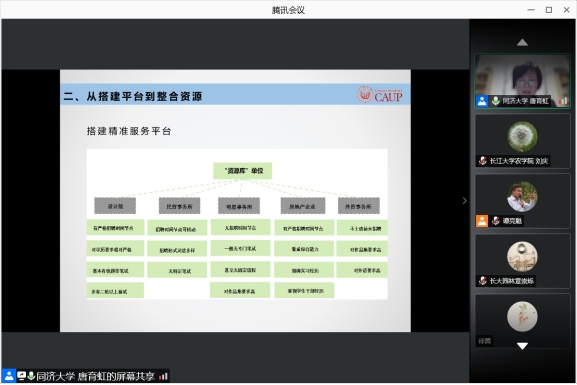Click the blue person icon in the bottom-left bar
This screenshot has width=577, height=385.
(x=9, y=376)
